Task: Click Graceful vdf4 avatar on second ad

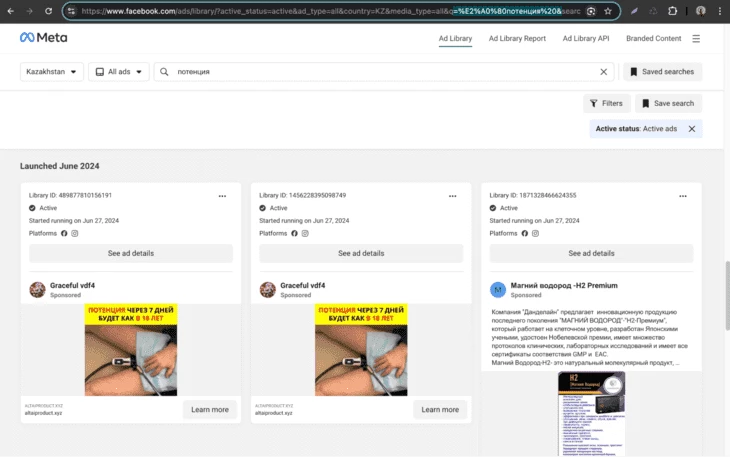Action: pyautogui.click(x=268, y=289)
